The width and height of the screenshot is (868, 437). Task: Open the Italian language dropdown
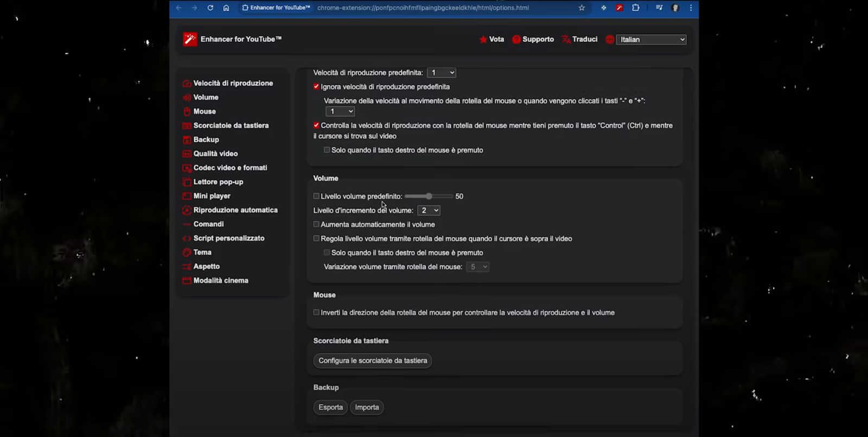[651, 40]
